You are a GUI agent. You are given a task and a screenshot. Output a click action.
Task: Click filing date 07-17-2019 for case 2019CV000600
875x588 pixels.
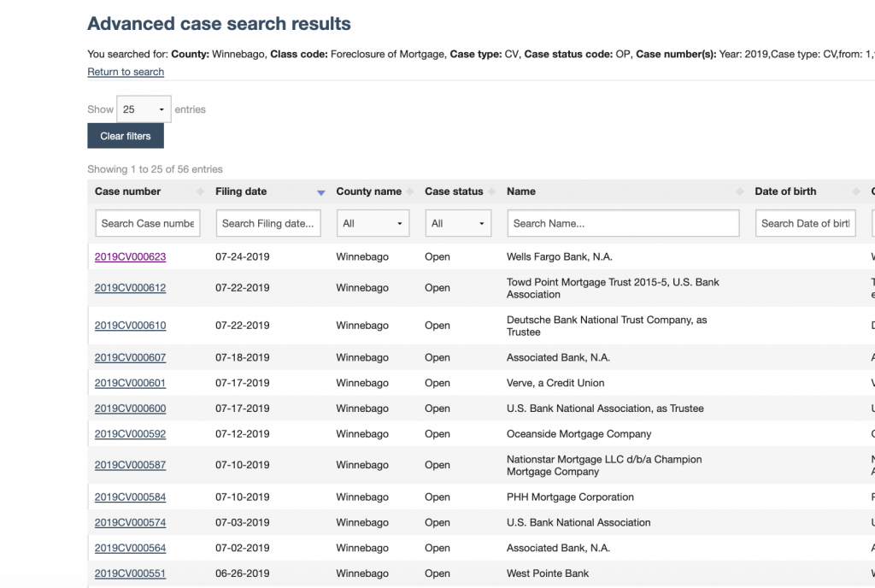[x=242, y=409]
